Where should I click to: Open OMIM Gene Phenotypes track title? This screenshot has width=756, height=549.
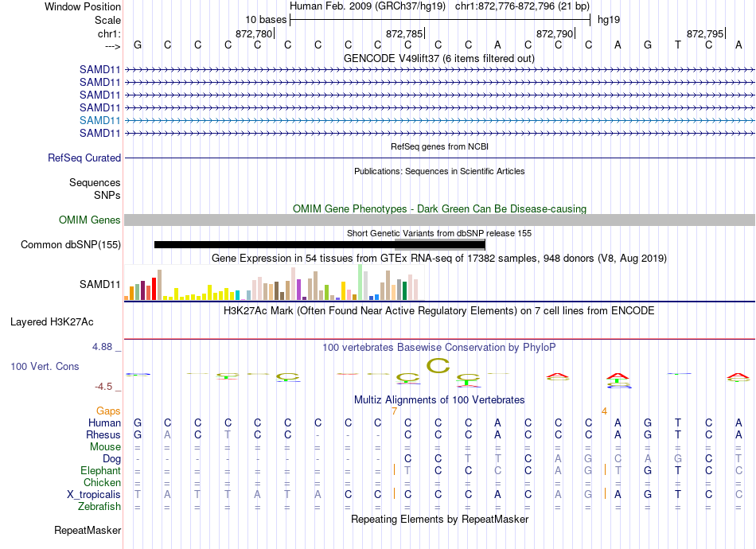point(439,208)
